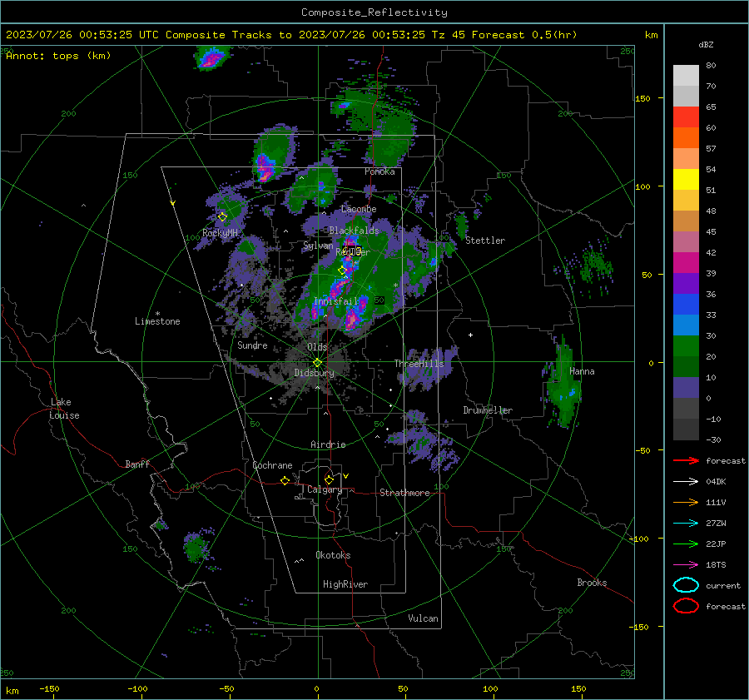Click the Olds city label

tap(317, 347)
